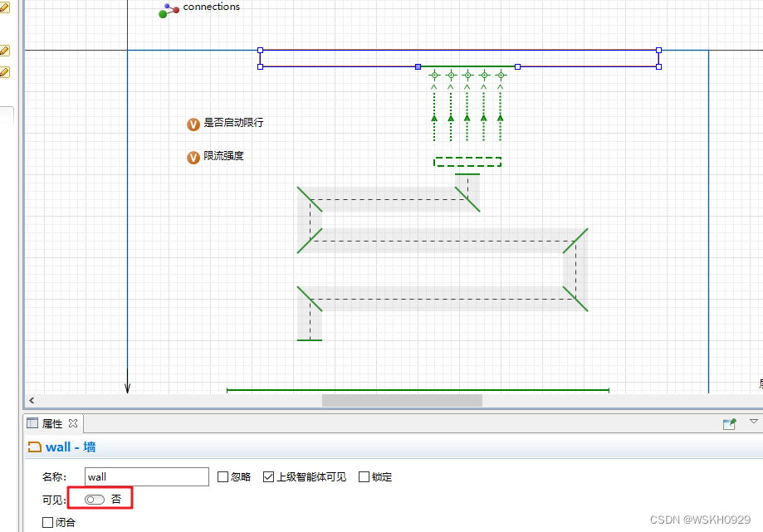This screenshot has width=763, height=532.
Task: Click the wall's bottom-right selection handle
Action: click(x=658, y=66)
